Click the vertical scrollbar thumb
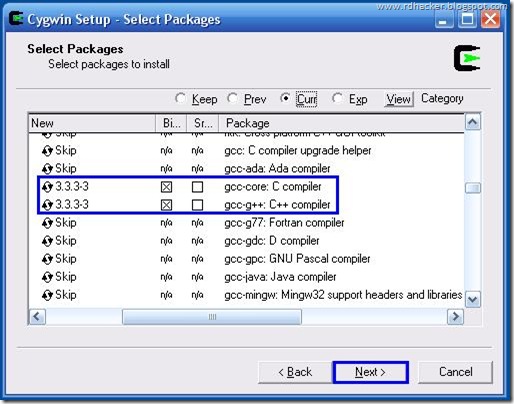 click(473, 188)
